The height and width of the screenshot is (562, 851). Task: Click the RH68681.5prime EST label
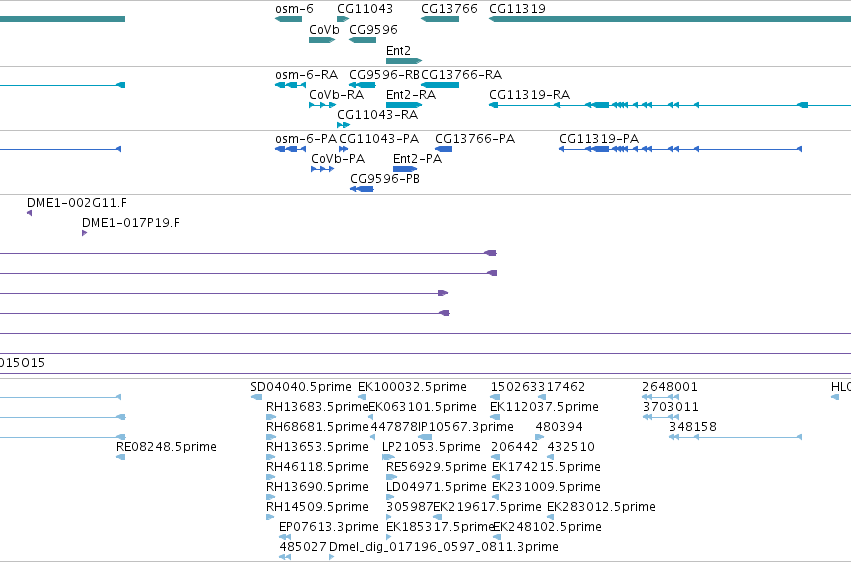(x=317, y=427)
